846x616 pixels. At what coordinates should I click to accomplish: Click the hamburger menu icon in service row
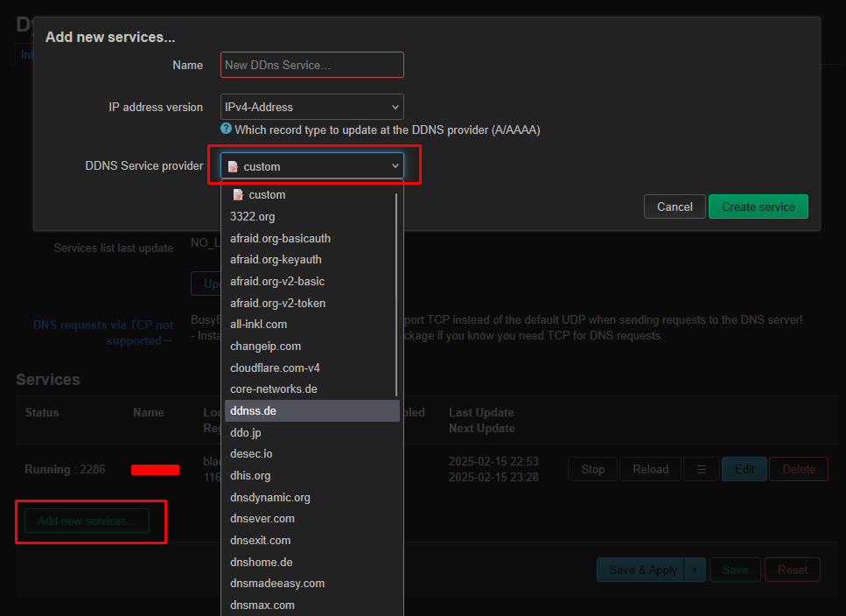point(702,469)
